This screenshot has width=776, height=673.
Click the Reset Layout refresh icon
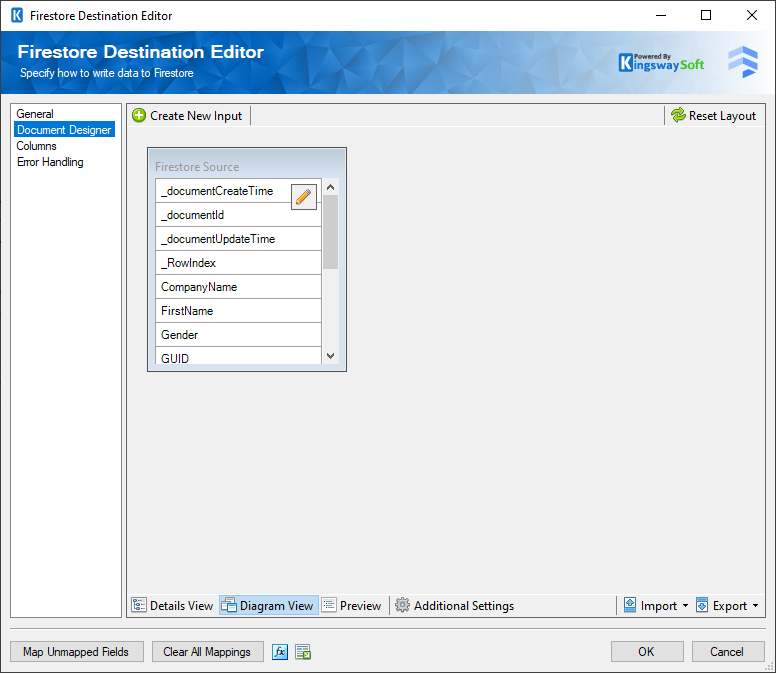[x=678, y=115]
